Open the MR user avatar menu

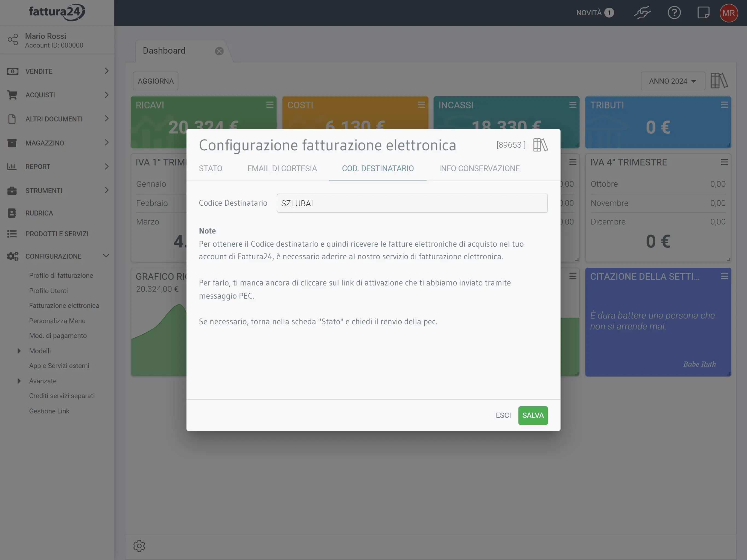(729, 13)
